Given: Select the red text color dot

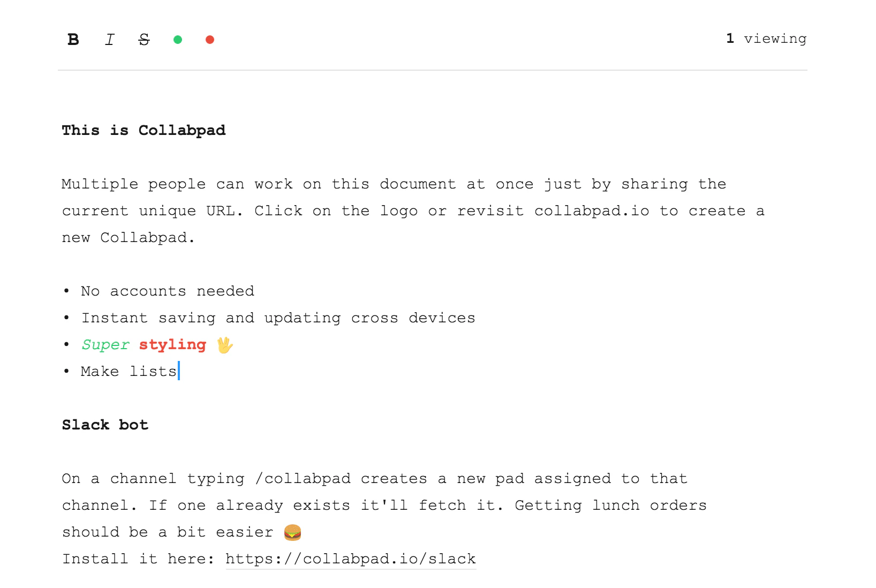Looking at the screenshot, I should coord(210,39).
